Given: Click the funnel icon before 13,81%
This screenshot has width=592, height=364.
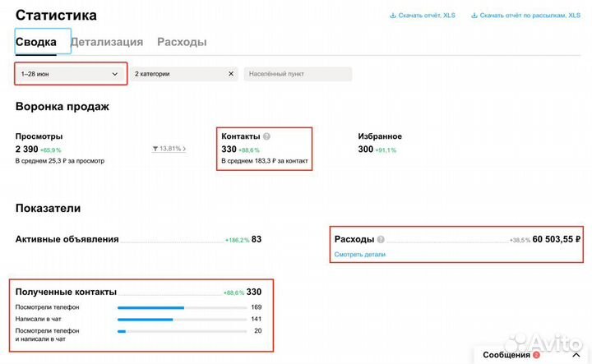Looking at the screenshot, I should pyautogui.click(x=155, y=149).
